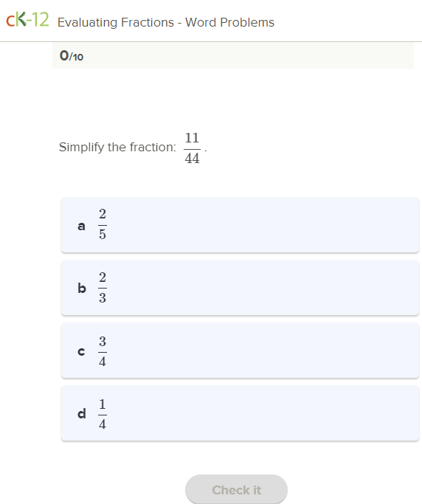Choose the fraction 3/4

point(103,351)
